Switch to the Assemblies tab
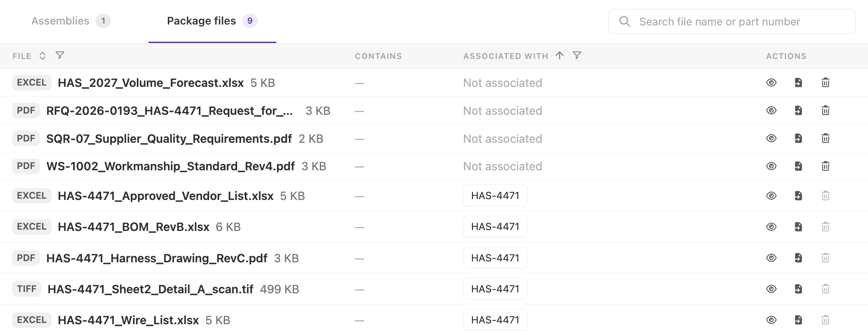 coord(71,21)
